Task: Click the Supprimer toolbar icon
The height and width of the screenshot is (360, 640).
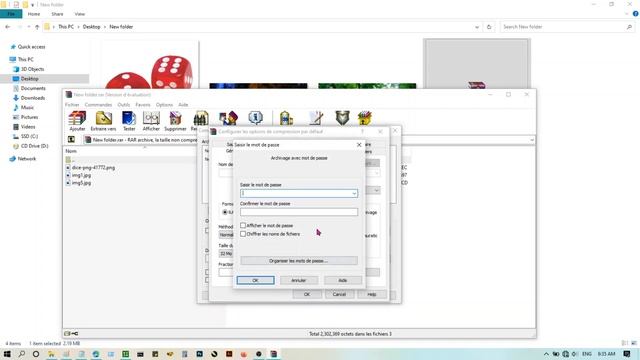Action: (175, 121)
